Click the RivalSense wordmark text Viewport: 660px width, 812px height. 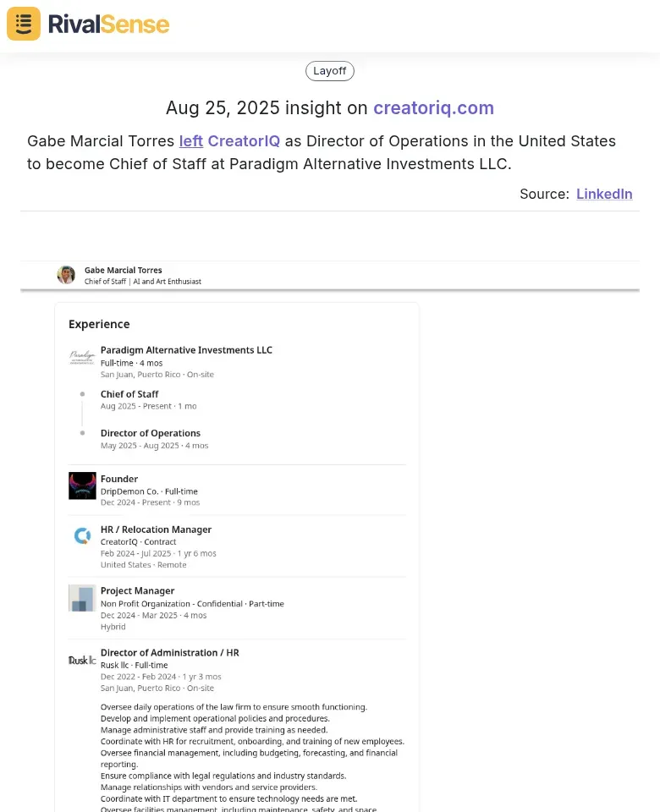pyautogui.click(x=109, y=25)
